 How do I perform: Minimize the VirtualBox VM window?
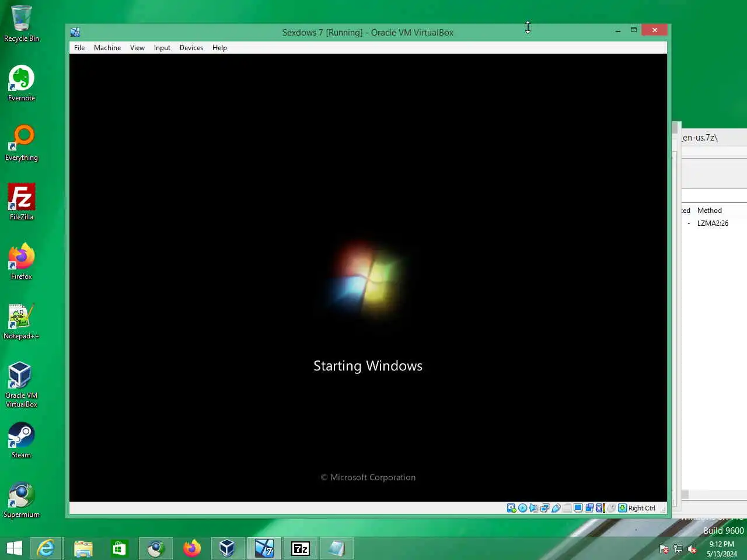[618, 30]
